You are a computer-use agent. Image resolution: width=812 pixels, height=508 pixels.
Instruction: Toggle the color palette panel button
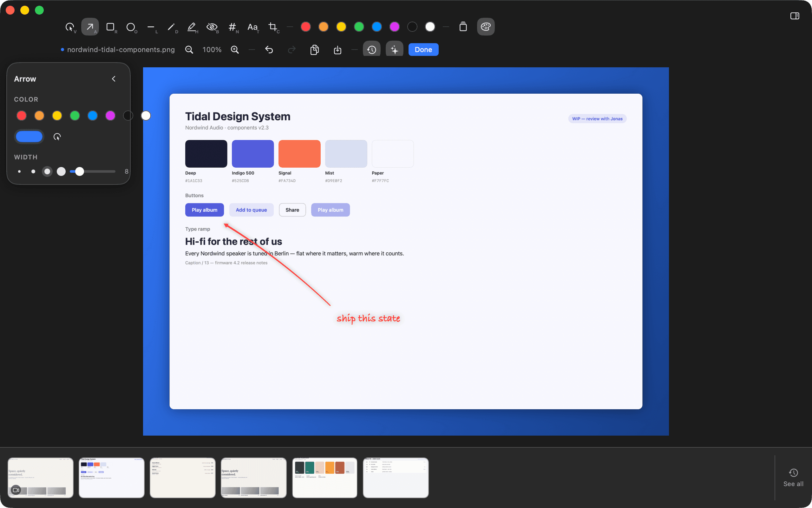point(486,27)
